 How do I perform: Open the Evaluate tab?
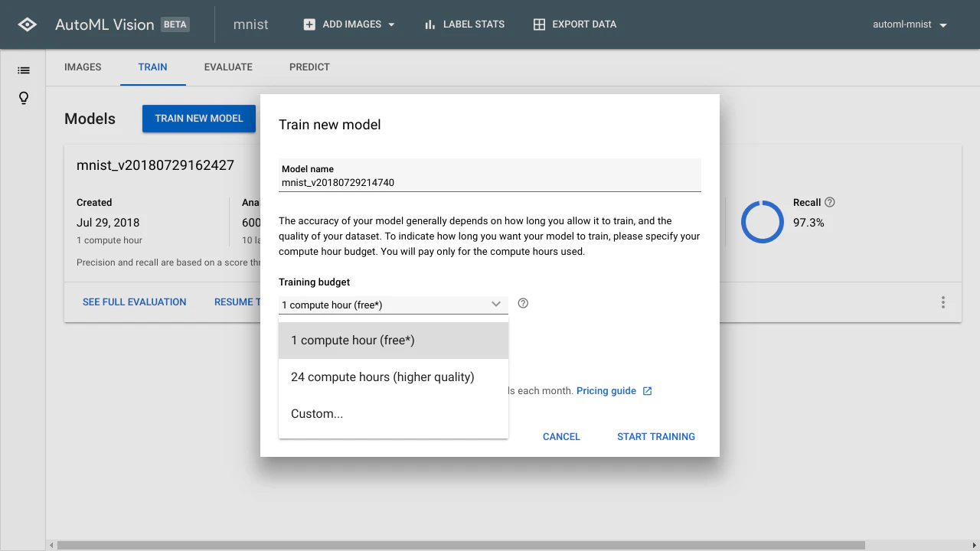228,67
